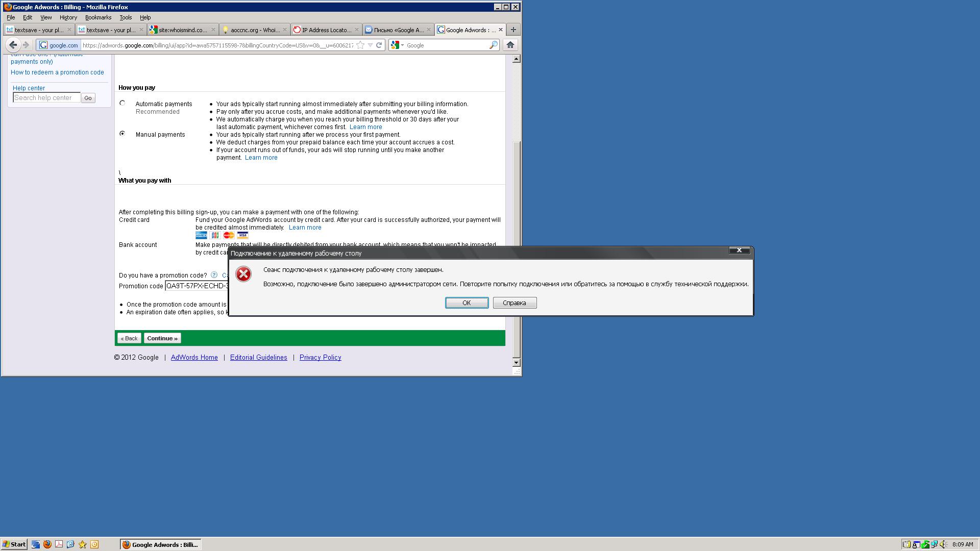The image size is (980, 551).
Task: Click the browser Back arrow button
Action: click(13, 45)
